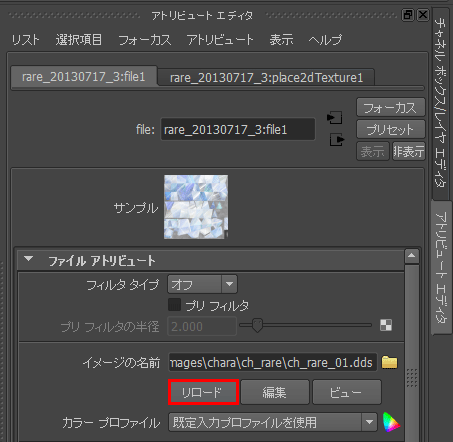
Task: Click the プリ フィルタの半径 slider handle
Action: (x=257, y=325)
